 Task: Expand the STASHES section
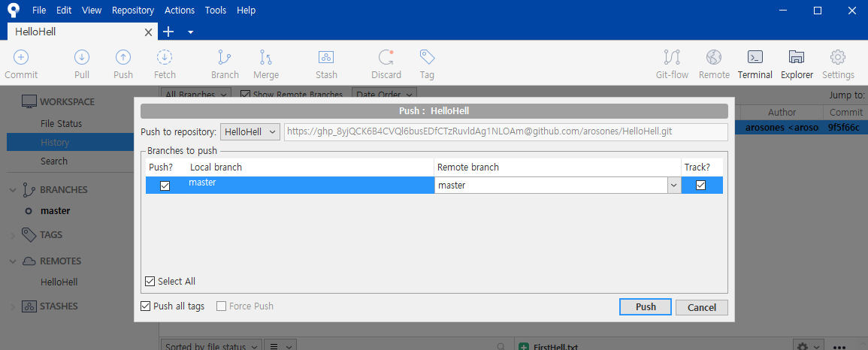13,307
